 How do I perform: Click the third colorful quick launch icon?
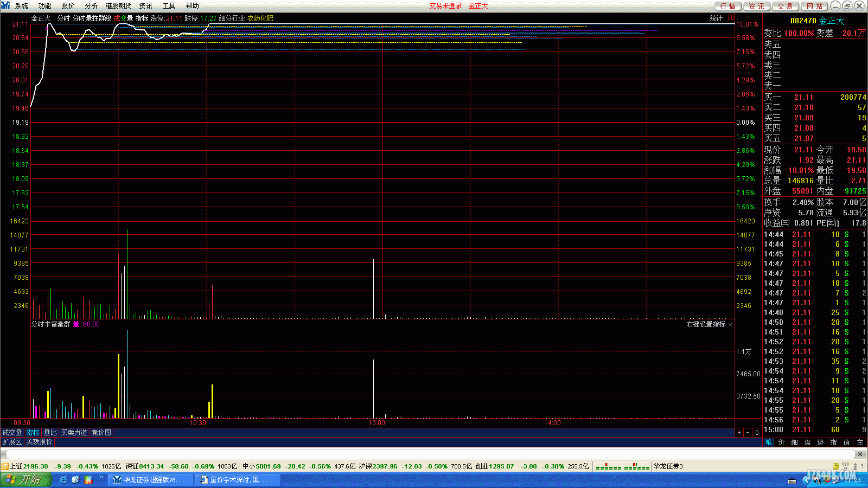[88, 480]
